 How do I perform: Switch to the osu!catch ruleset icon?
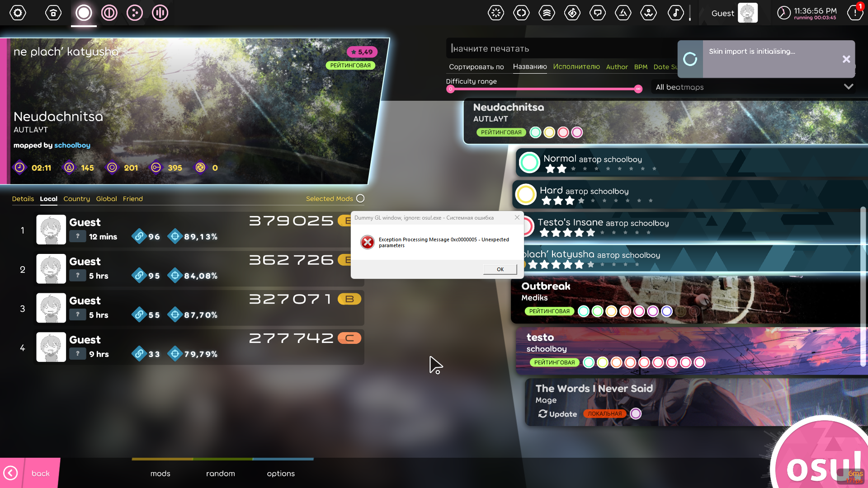tap(134, 13)
